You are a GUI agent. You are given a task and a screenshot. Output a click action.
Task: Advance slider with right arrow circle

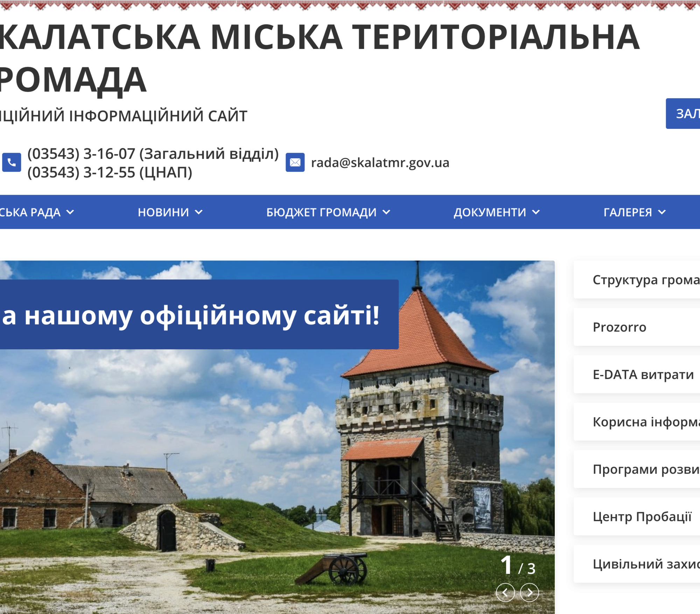click(529, 592)
